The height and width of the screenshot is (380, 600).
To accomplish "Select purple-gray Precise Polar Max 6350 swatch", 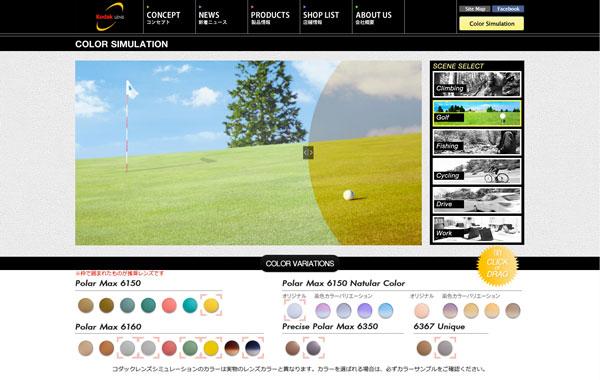I will (314, 348).
